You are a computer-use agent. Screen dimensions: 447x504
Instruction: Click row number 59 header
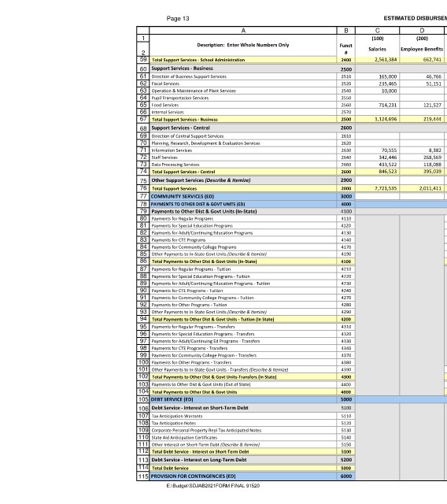[x=143, y=60]
